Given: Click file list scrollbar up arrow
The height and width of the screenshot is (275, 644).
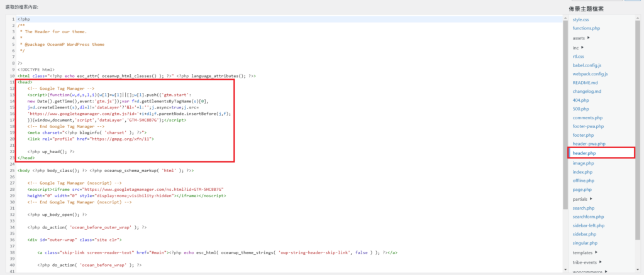Looking at the screenshot, I should (x=638, y=17).
